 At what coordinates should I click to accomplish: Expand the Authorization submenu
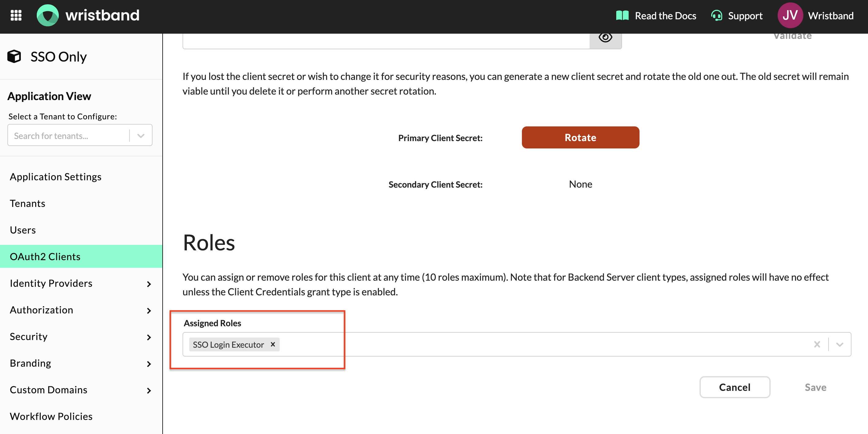tap(149, 310)
